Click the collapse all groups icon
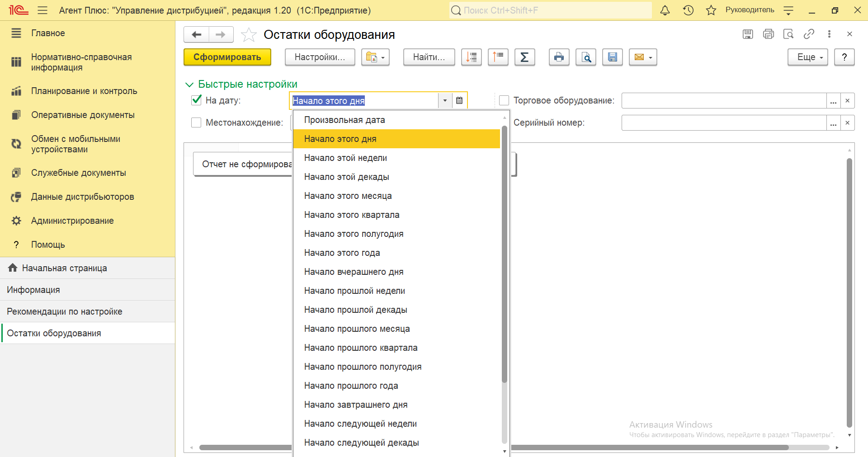The height and width of the screenshot is (457, 868). coord(498,57)
